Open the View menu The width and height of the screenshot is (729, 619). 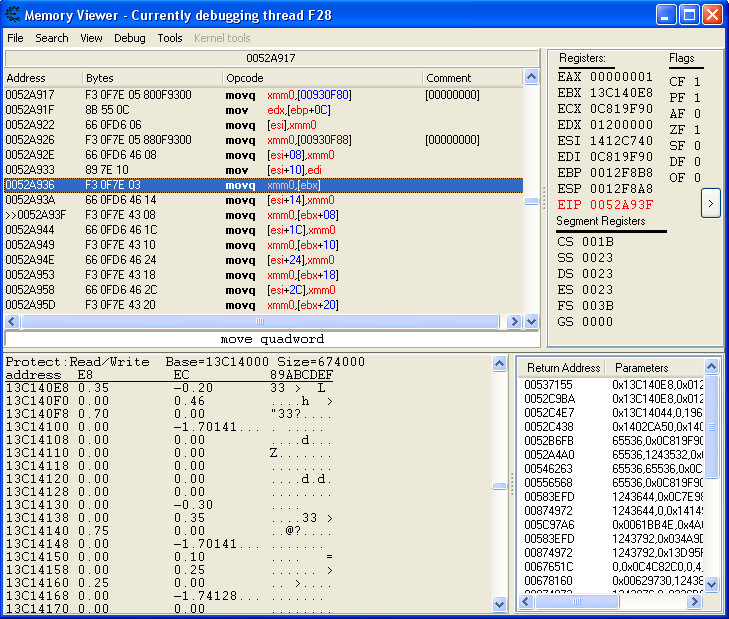91,38
